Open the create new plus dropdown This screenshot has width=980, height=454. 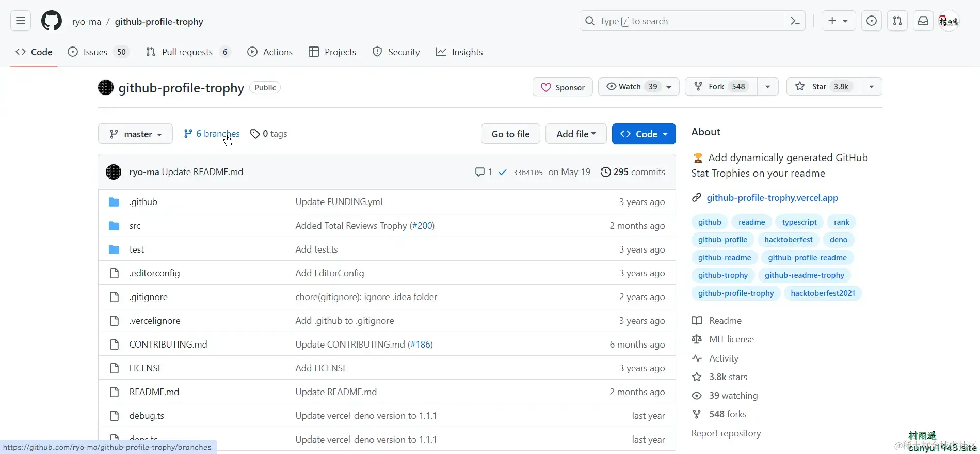(838, 21)
